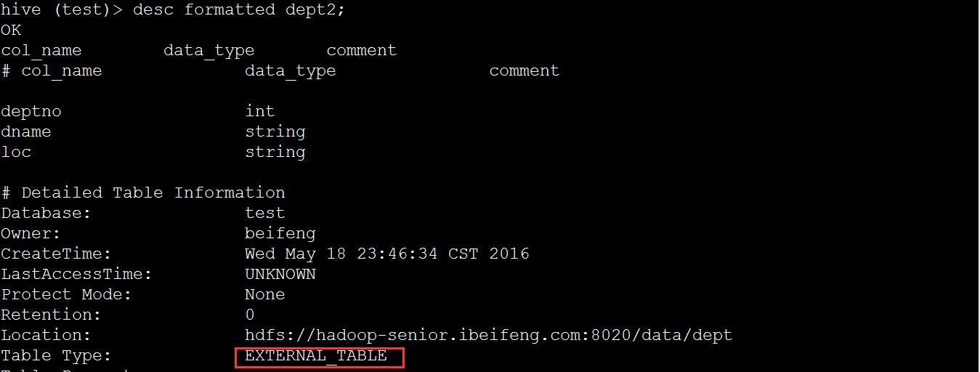Screen dimensions: 980x372
Task: Click the 'UNKNOWN' LastAccessTime value
Action: pos(280,274)
